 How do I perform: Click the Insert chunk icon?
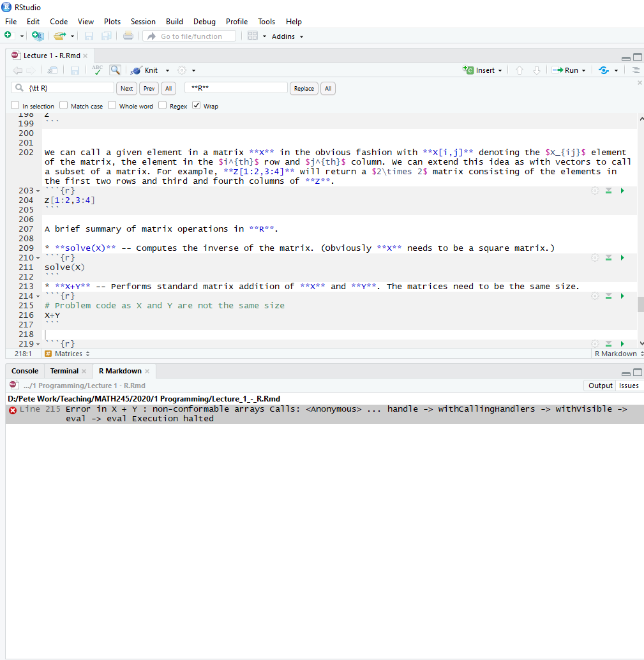469,70
